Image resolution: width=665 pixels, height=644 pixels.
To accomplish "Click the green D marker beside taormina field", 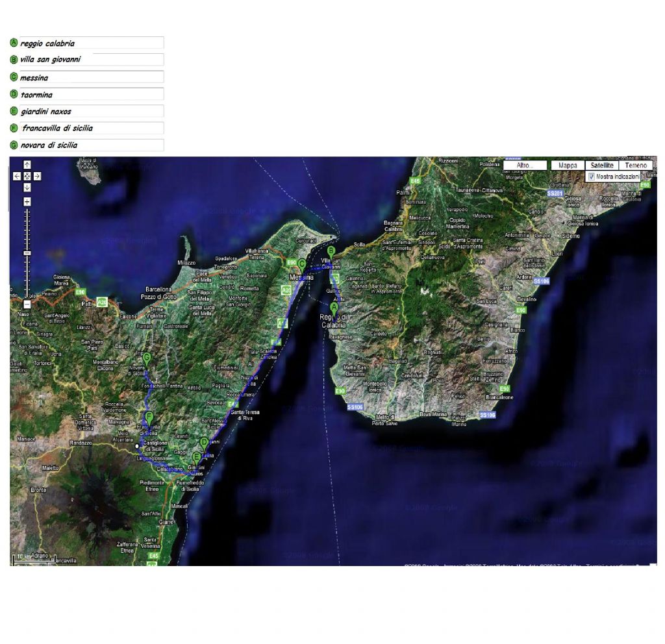I will [14, 94].
